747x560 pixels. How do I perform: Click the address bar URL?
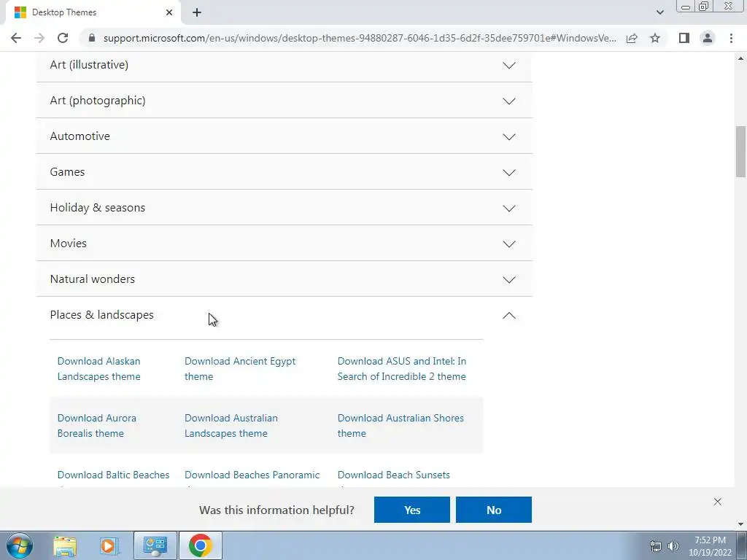[x=360, y=38]
